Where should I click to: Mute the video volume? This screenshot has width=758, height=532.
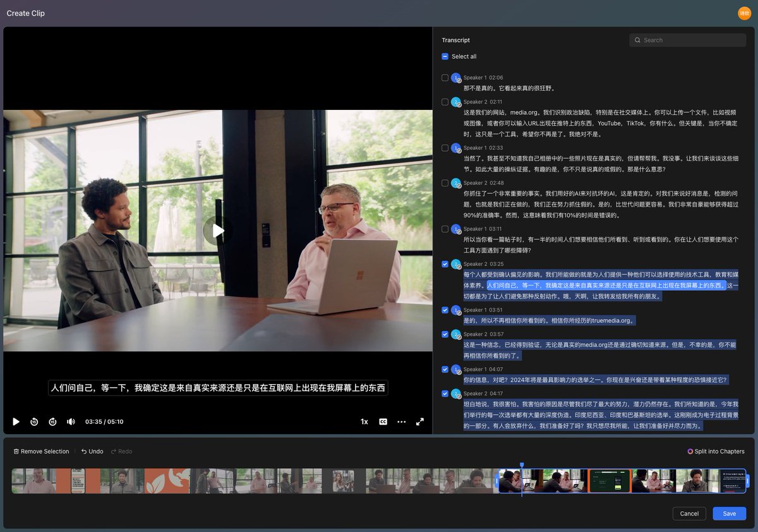tap(71, 421)
